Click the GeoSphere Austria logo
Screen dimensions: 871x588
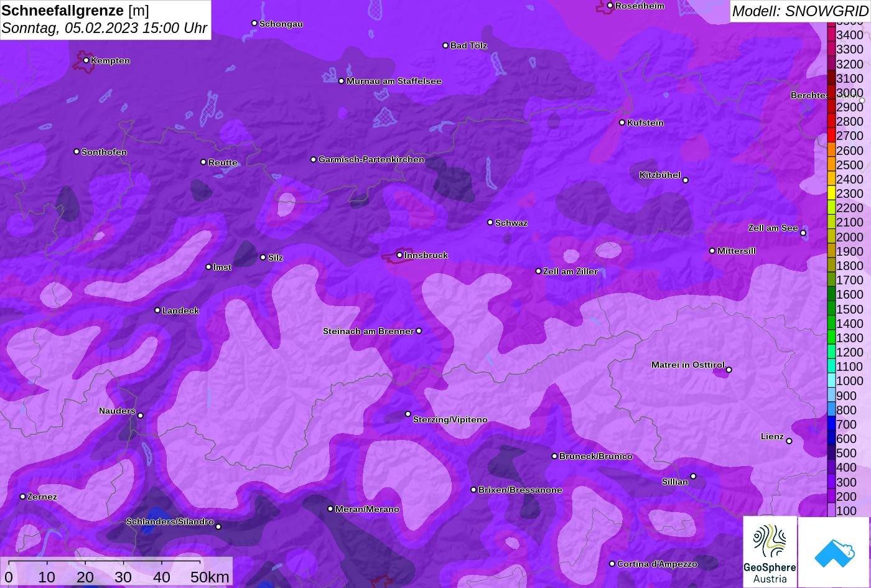770,552
